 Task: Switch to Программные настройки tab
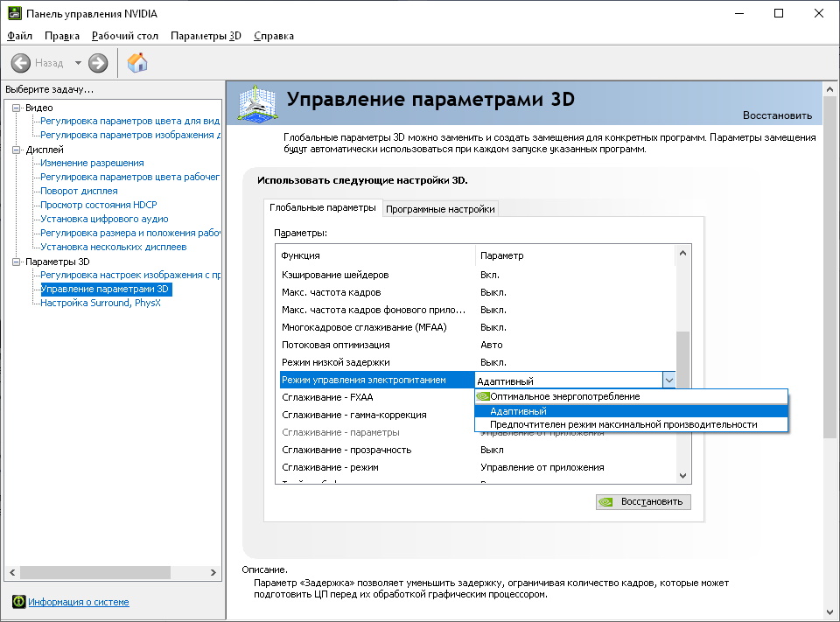click(440, 209)
